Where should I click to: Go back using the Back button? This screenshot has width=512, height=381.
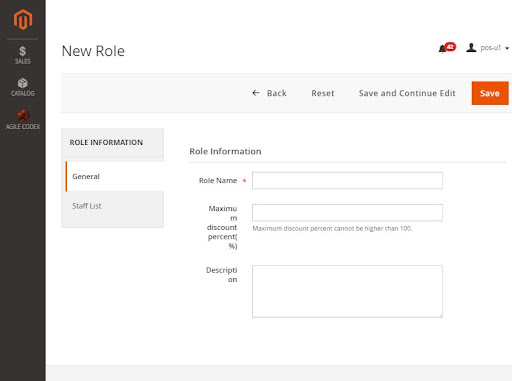[269, 93]
